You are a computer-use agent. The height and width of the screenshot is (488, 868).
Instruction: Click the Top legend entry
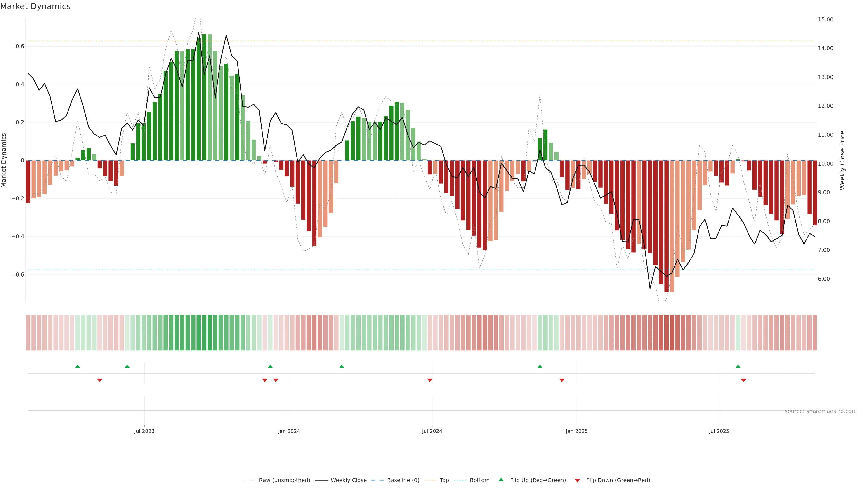pyautogui.click(x=444, y=480)
